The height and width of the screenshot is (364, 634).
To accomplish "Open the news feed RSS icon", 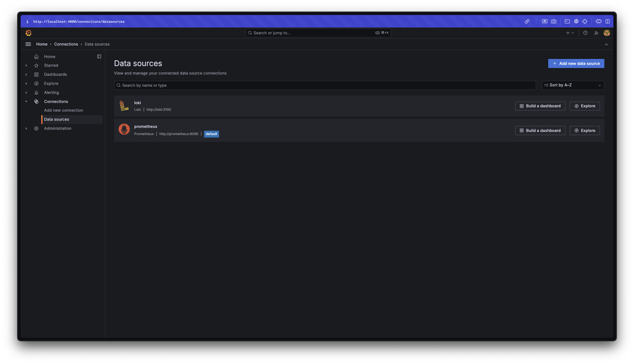I will (596, 33).
